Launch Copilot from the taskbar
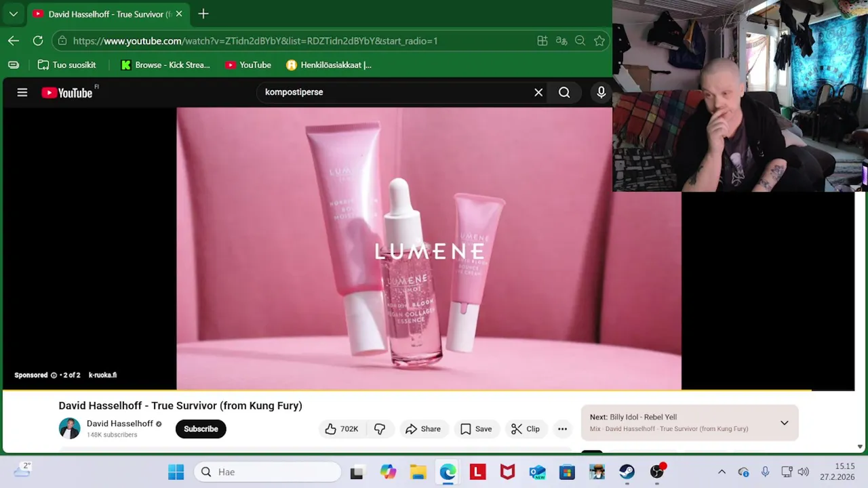Viewport: 868px width, 488px height. click(388, 472)
